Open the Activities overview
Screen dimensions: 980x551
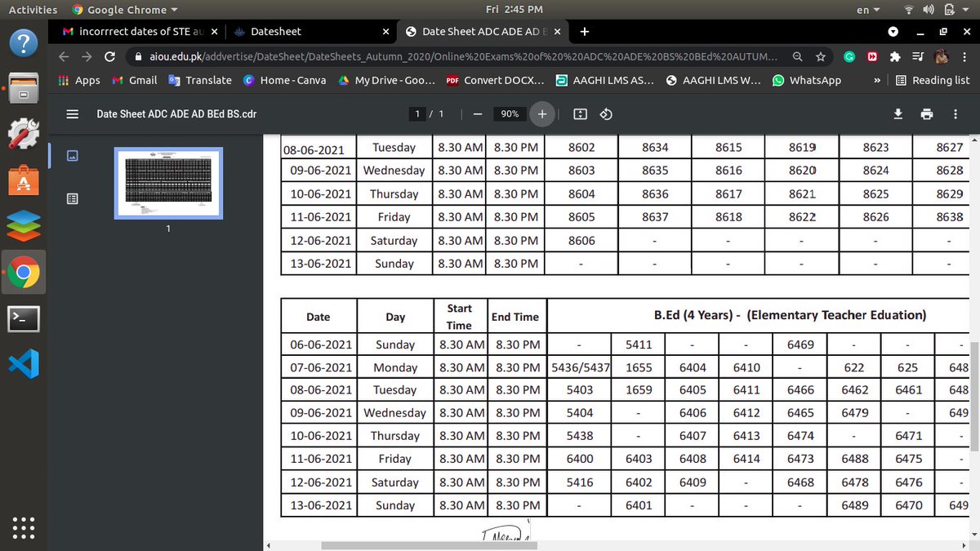point(33,10)
